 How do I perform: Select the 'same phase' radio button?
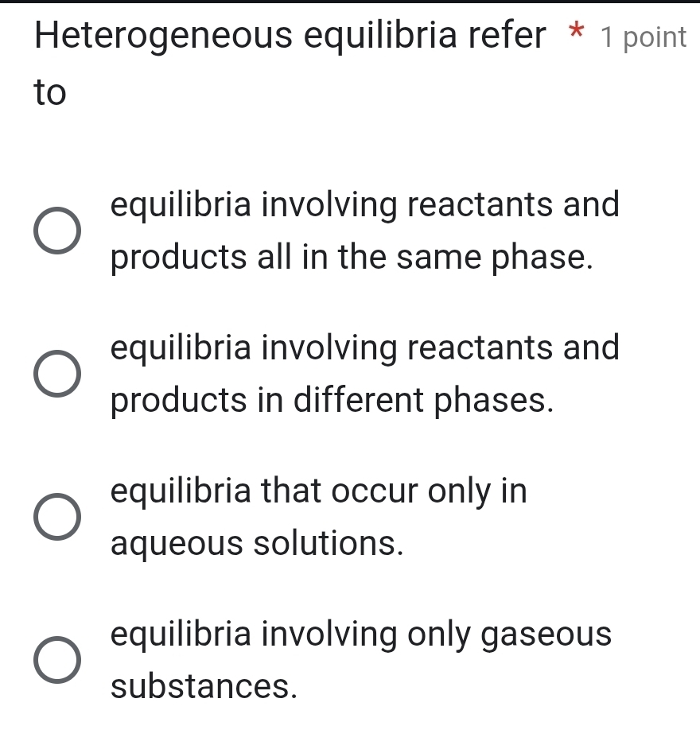(x=56, y=231)
